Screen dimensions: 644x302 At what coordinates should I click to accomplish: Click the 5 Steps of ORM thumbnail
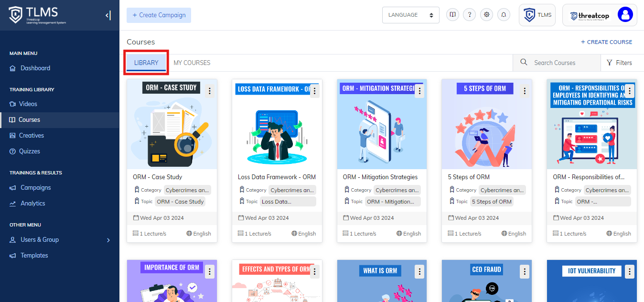[x=487, y=124]
